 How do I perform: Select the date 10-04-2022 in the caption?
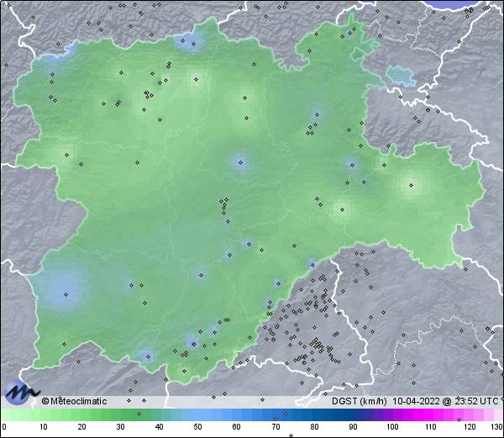click(x=416, y=401)
